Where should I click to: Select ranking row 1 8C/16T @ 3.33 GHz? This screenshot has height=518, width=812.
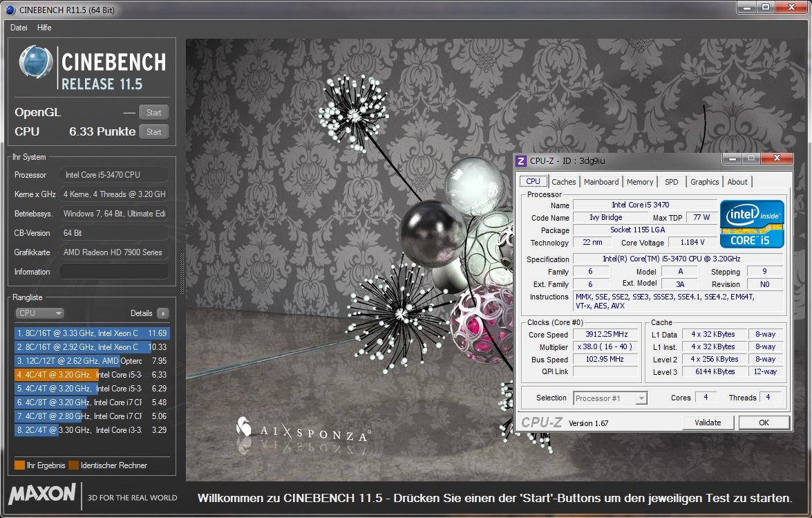92,333
